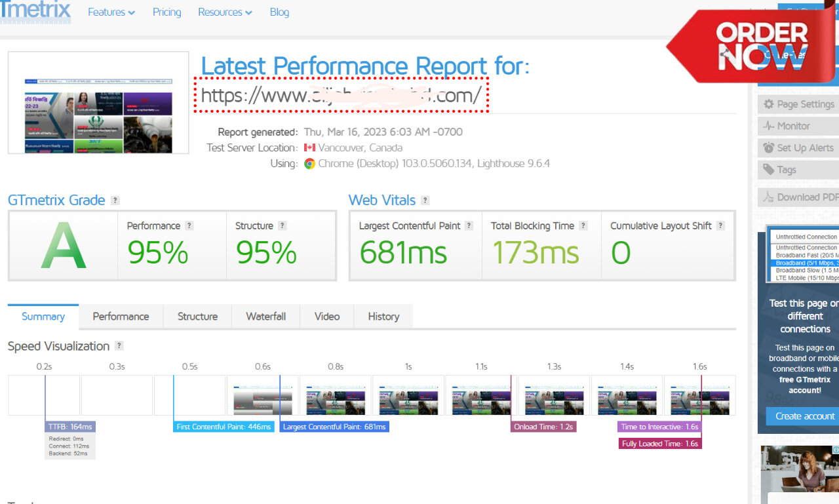Select the History tab
The width and height of the screenshot is (839, 504).
click(x=383, y=317)
